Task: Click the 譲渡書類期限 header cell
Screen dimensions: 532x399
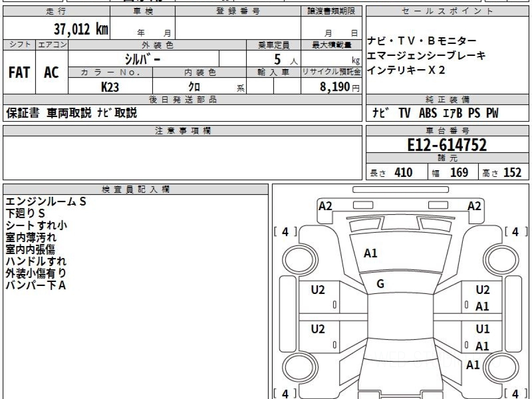Action: 332,12
